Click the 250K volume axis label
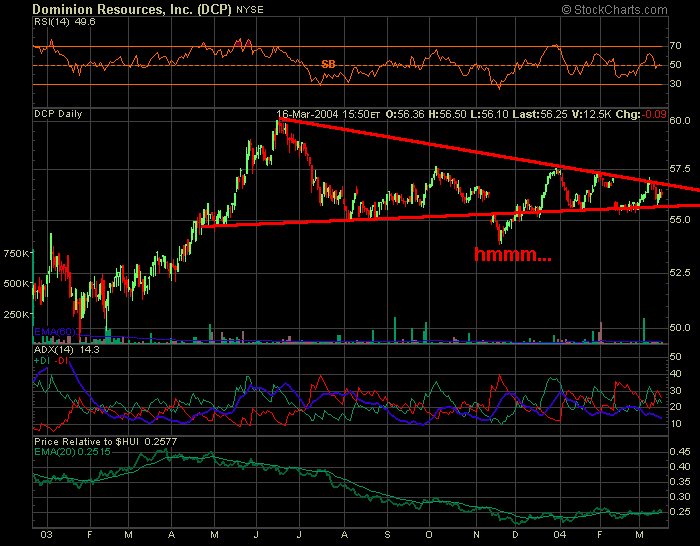The width and height of the screenshot is (700, 546). [x=17, y=314]
